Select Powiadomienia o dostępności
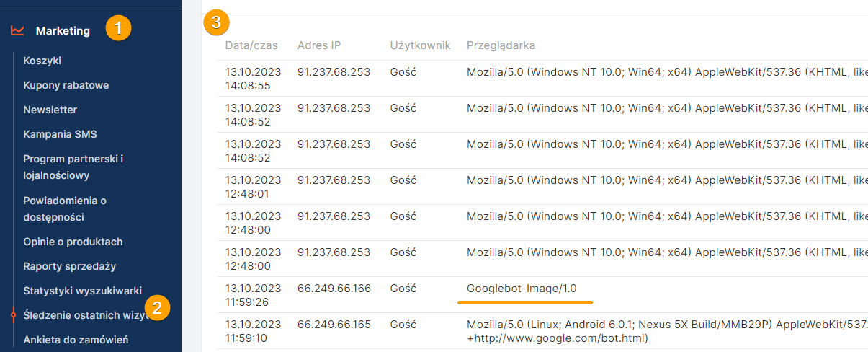Viewport: 868px width, 352px height. (x=65, y=208)
